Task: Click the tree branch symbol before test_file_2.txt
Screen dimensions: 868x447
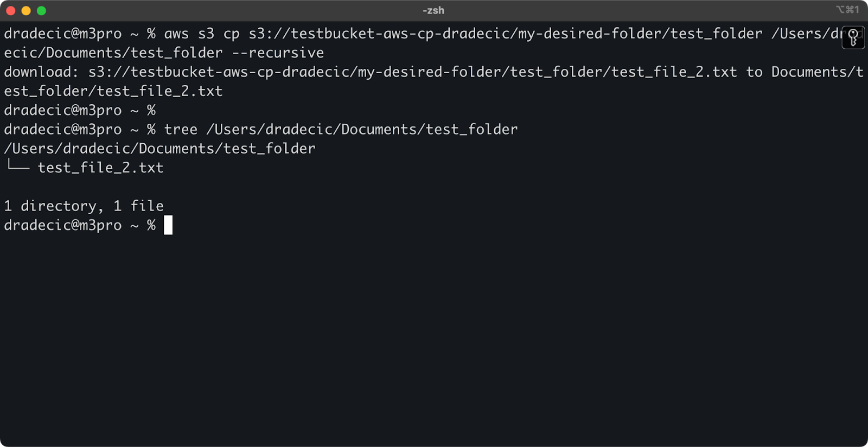Action: click(x=18, y=165)
